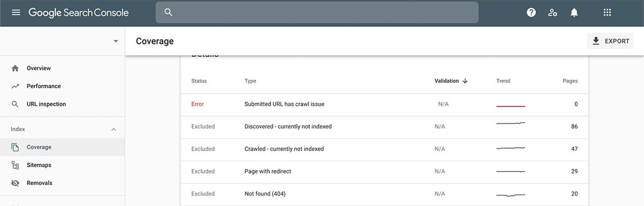Collapse the Index section

[113, 130]
